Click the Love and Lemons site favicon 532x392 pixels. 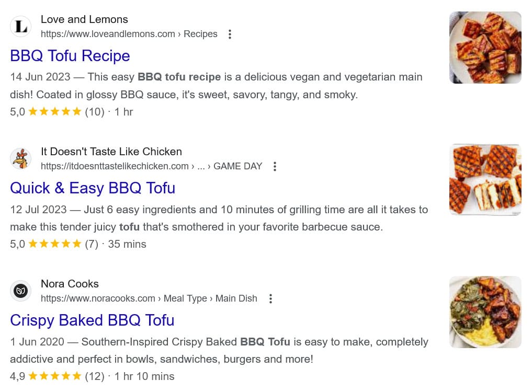point(20,26)
